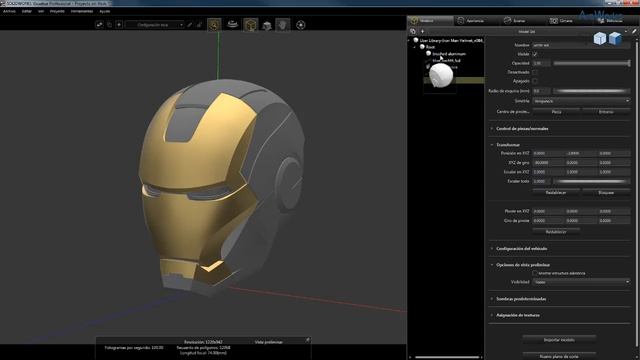This screenshot has width=640, height=360.
Task: Click the copy icon in the main toolbar
Action: point(109,25)
